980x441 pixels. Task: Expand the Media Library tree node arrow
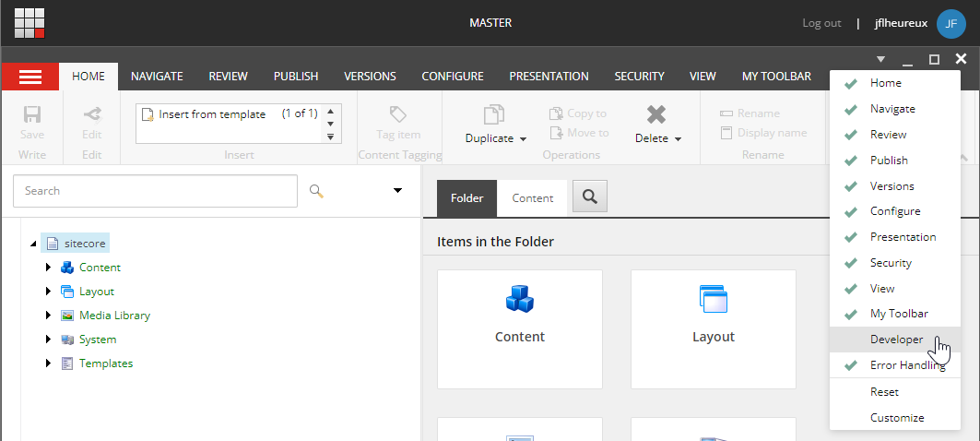point(48,316)
